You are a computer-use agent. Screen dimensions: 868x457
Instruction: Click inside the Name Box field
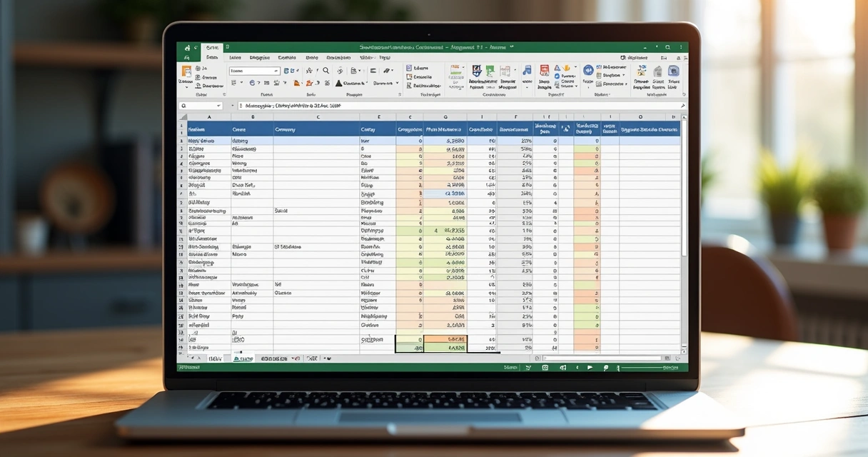[201, 106]
